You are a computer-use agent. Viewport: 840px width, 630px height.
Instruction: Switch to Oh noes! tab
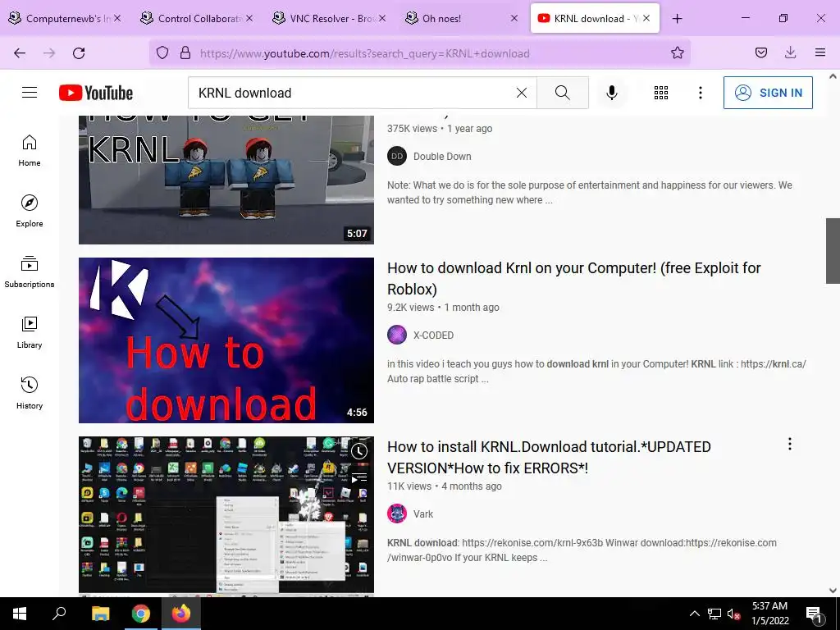(461, 19)
